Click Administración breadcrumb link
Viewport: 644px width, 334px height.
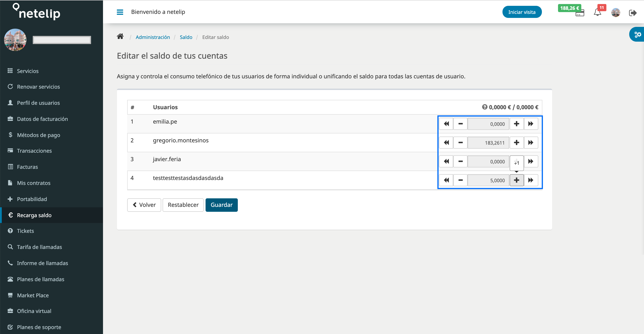click(x=152, y=37)
